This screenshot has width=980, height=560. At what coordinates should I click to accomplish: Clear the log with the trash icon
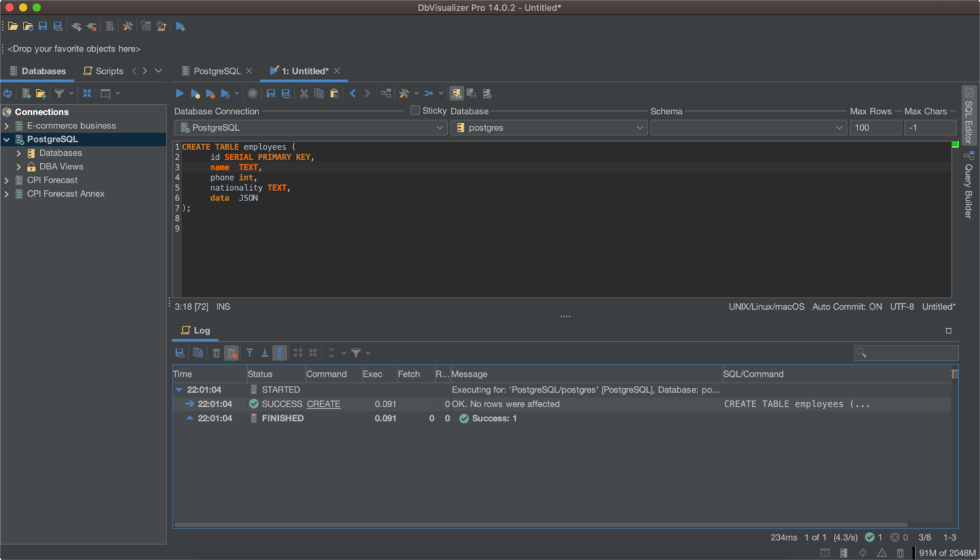click(x=215, y=352)
